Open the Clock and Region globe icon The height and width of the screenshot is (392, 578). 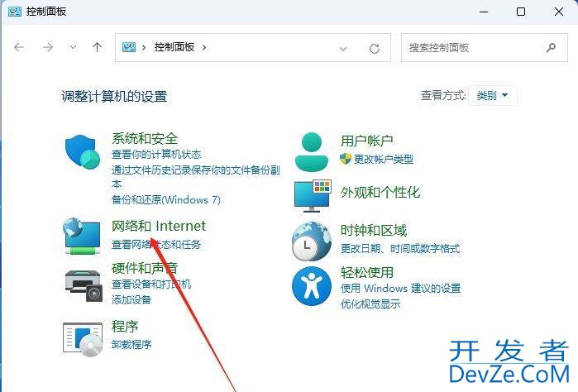point(312,241)
